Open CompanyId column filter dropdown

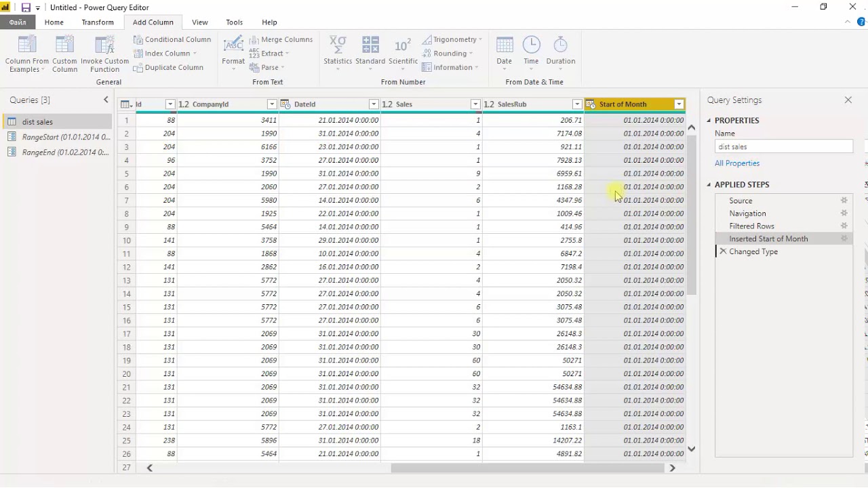(x=272, y=104)
